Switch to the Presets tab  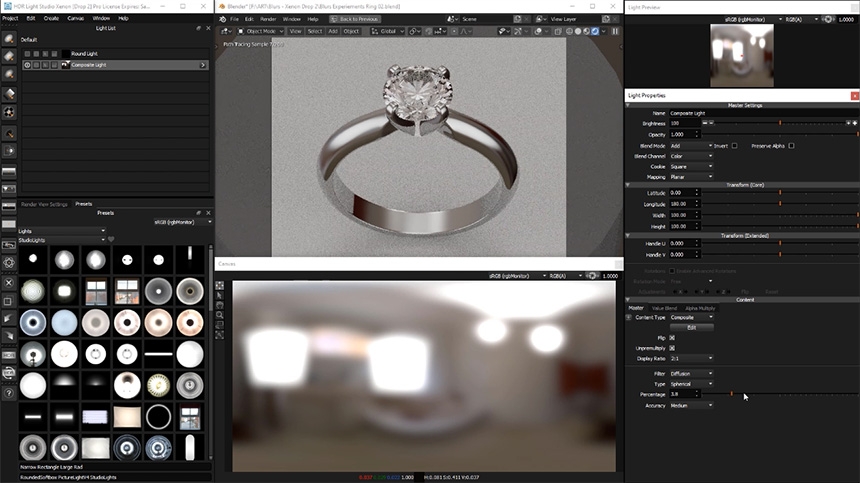(83, 204)
